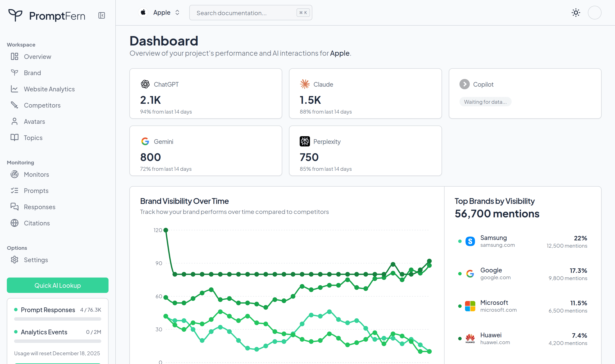Image resolution: width=615 pixels, height=364 pixels.
Task: Open the Avatars panel
Action: 34,121
